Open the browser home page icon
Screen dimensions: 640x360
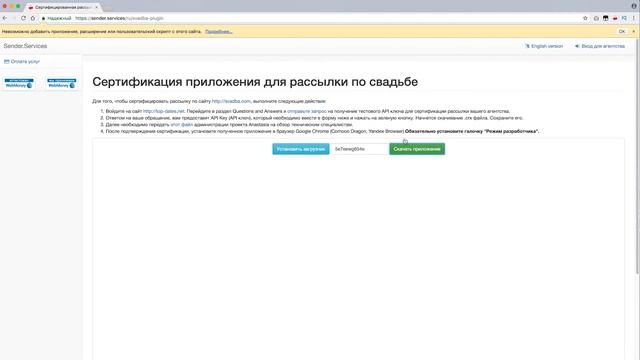33,18
